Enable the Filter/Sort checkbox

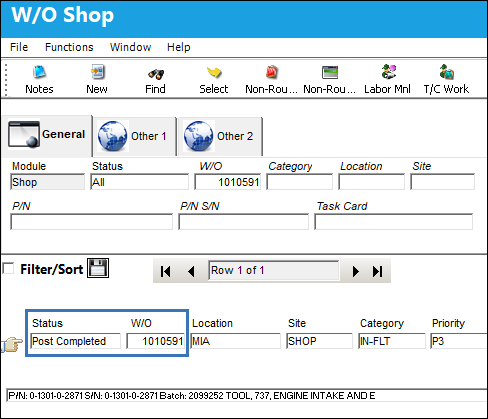coord(8,268)
